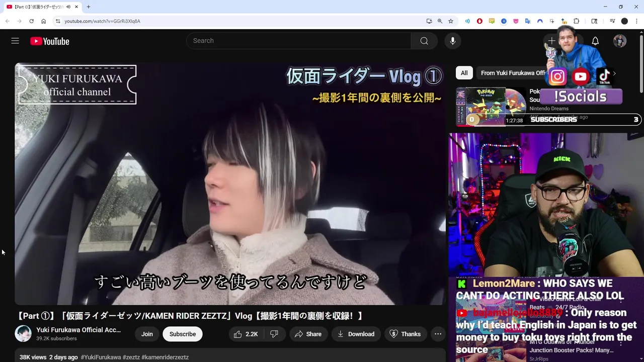Viewport: 644px width, 362px height.
Task: Open site information icon in address bar
Action: click(x=58, y=21)
